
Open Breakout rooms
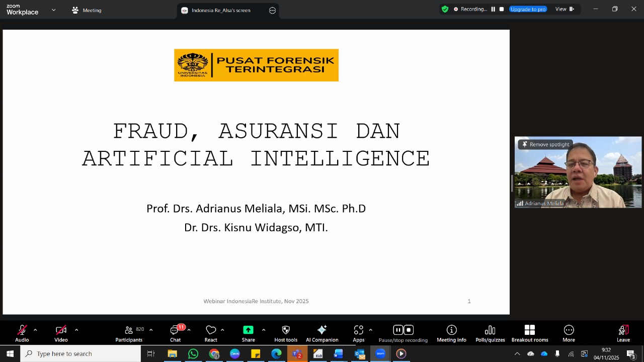[530, 333]
